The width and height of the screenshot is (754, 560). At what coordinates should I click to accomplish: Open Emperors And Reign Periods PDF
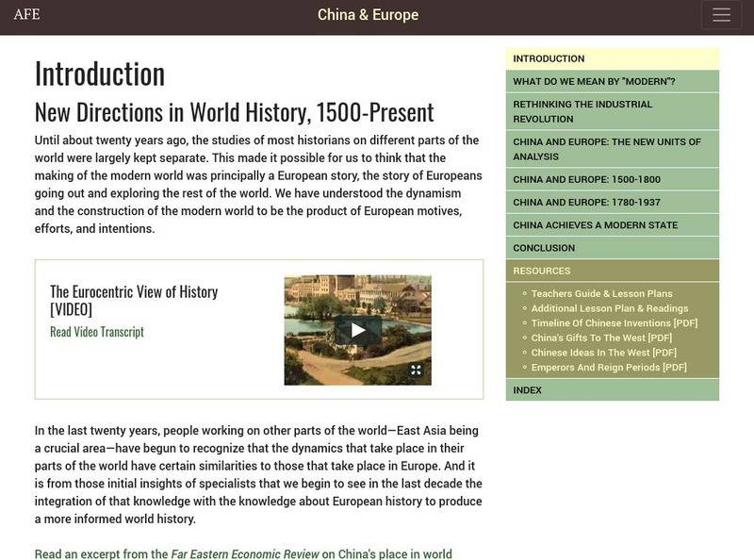(x=609, y=368)
